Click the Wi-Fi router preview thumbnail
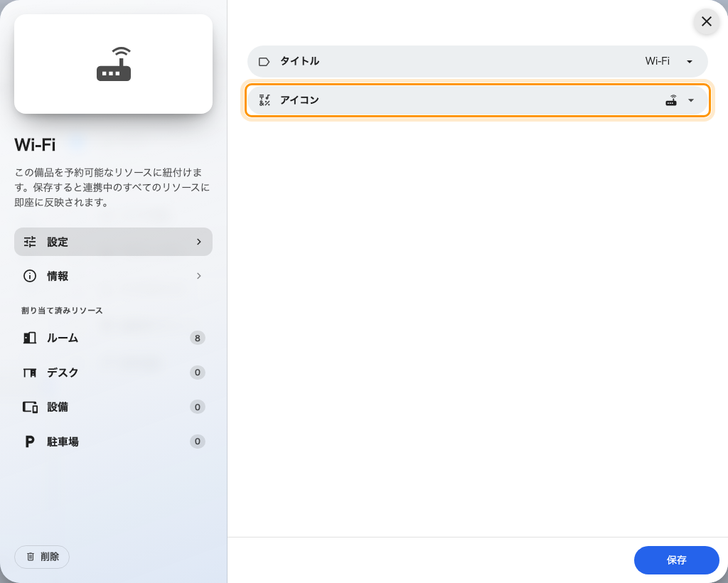 pos(113,64)
